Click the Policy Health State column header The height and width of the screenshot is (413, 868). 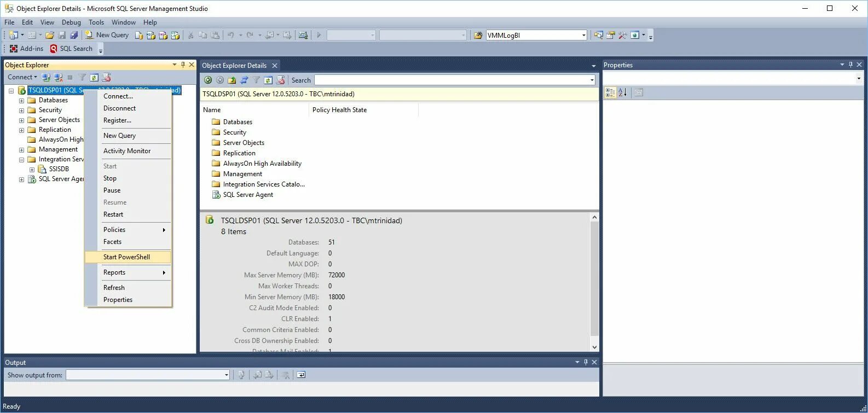(x=363, y=110)
